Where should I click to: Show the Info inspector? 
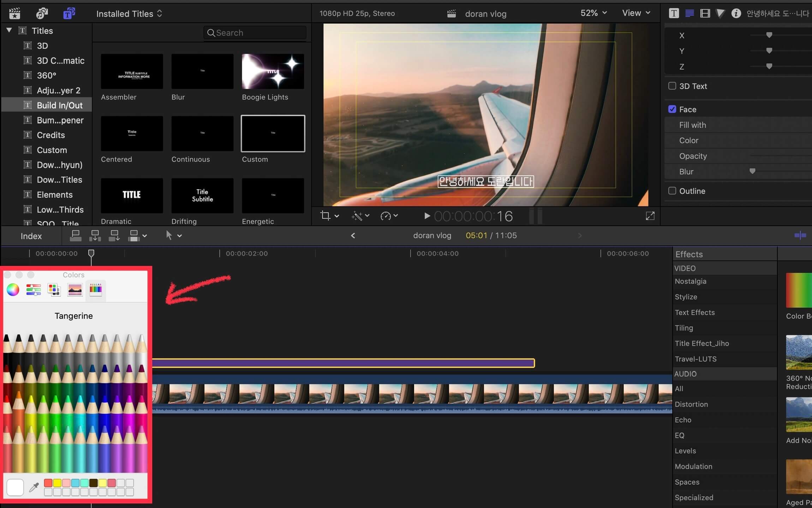[736, 13]
